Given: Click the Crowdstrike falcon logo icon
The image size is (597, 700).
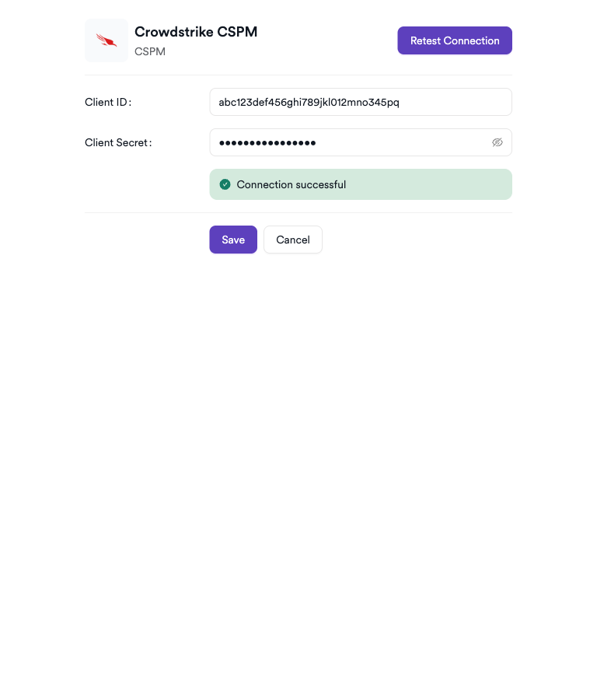Looking at the screenshot, I should pyautogui.click(x=106, y=40).
